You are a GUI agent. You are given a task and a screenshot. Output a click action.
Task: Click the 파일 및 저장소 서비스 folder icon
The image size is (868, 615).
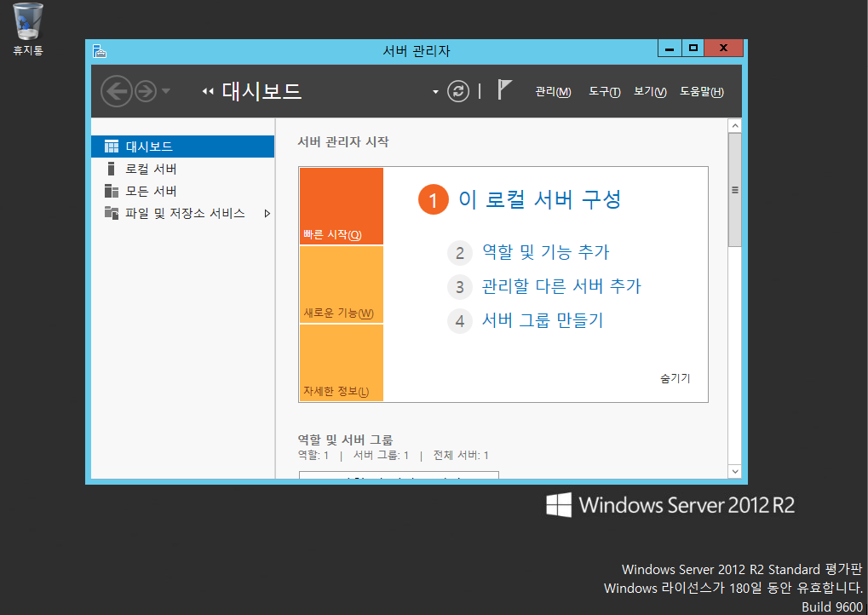(x=112, y=213)
